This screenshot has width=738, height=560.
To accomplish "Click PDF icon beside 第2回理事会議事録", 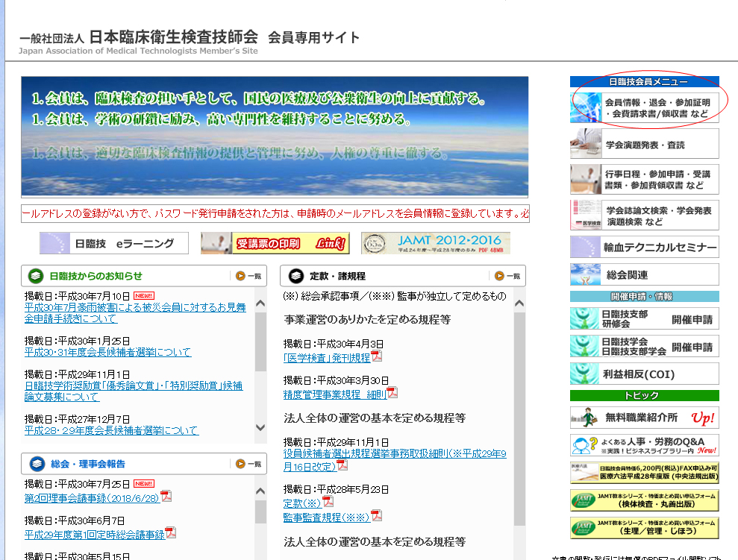I will tap(166, 497).
